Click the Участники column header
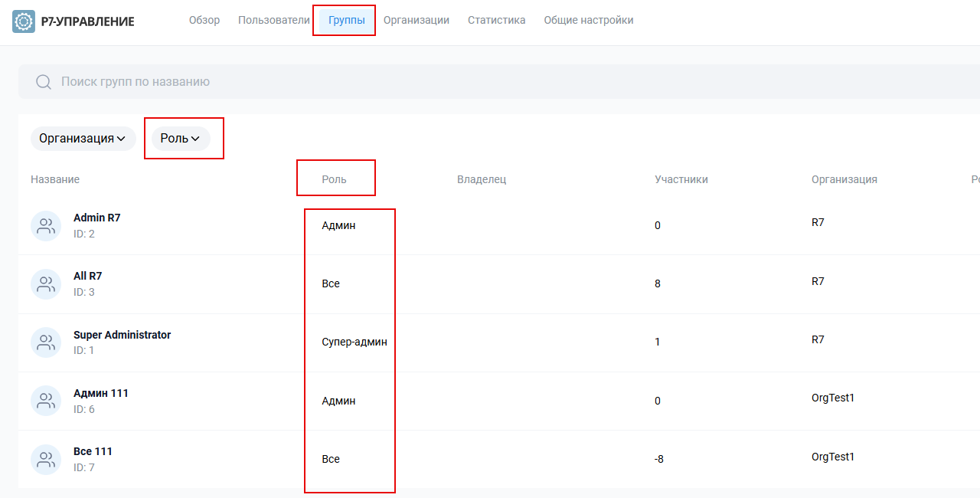Image resolution: width=980 pixels, height=498 pixels. [681, 179]
